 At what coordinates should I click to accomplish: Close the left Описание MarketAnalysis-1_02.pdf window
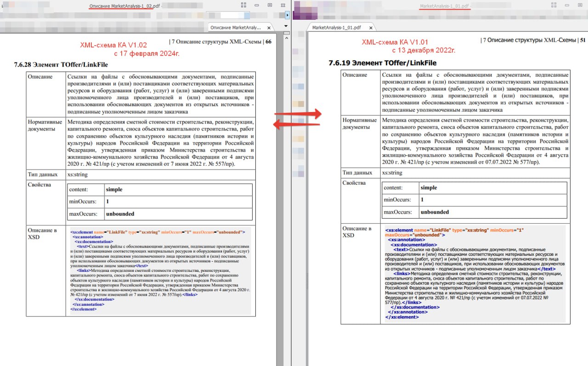[x=283, y=5]
